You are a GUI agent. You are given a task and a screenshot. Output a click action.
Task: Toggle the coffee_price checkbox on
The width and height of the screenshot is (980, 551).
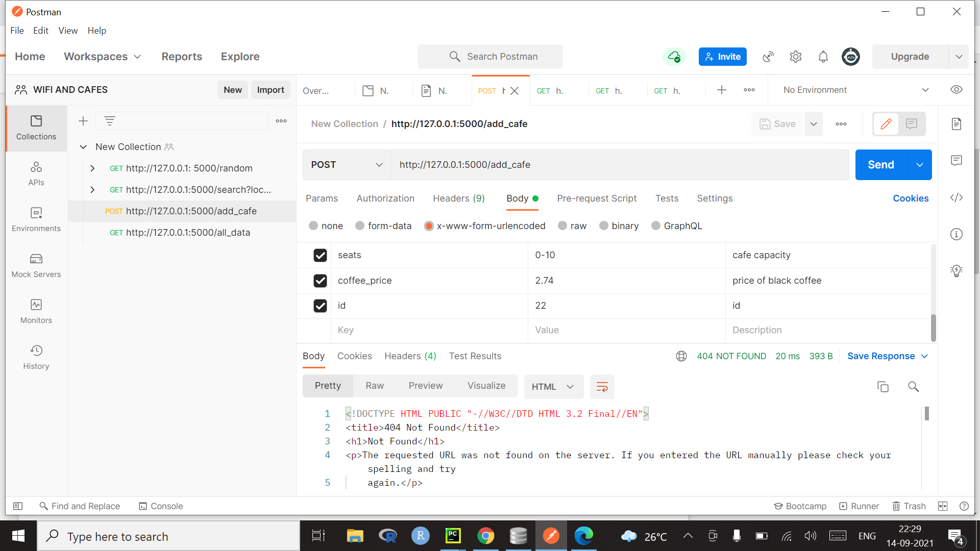pyautogui.click(x=320, y=281)
